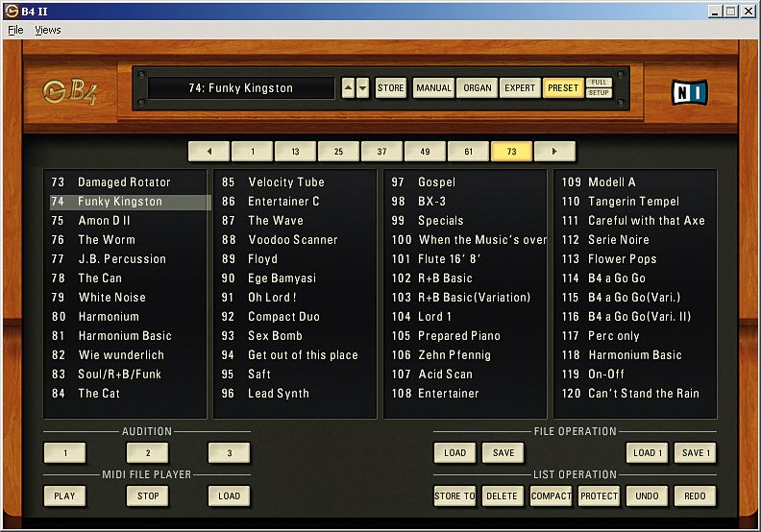Switch to the PRESET view
This screenshot has height=532, width=761.
pyautogui.click(x=563, y=88)
